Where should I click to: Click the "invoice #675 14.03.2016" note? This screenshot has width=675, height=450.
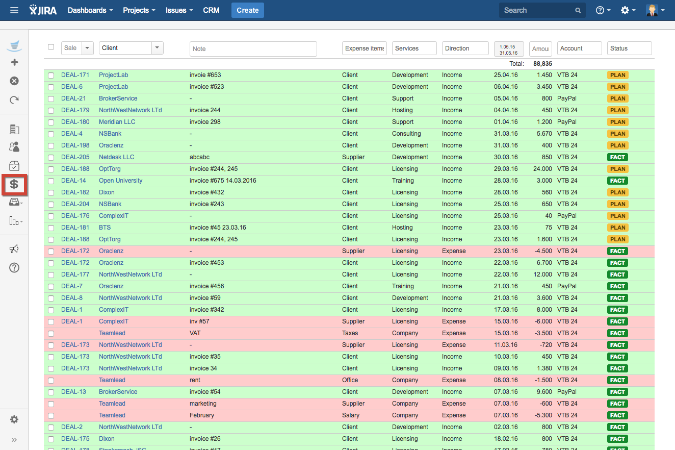point(223,181)
